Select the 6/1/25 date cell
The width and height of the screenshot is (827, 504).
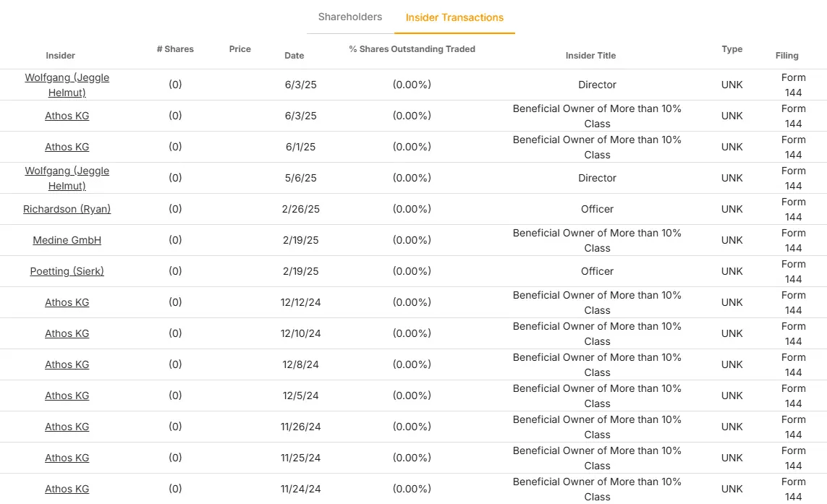(301, 147)
